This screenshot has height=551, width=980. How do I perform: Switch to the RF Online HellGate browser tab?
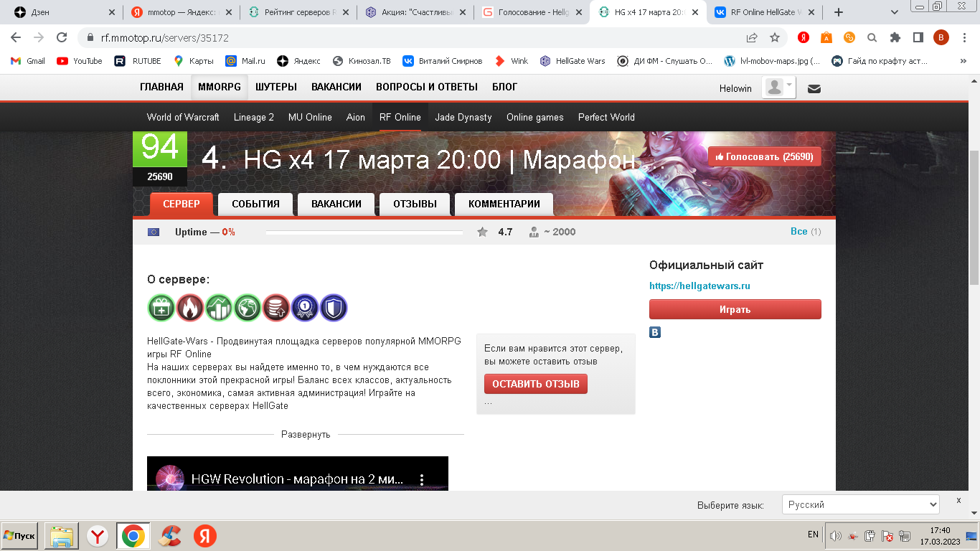pos(765,12)
